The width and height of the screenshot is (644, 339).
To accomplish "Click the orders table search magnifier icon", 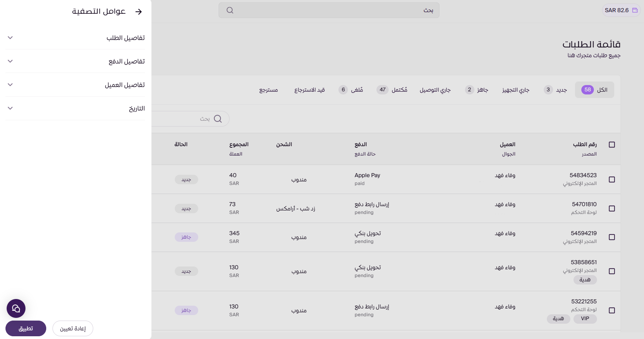I will 218,119.
